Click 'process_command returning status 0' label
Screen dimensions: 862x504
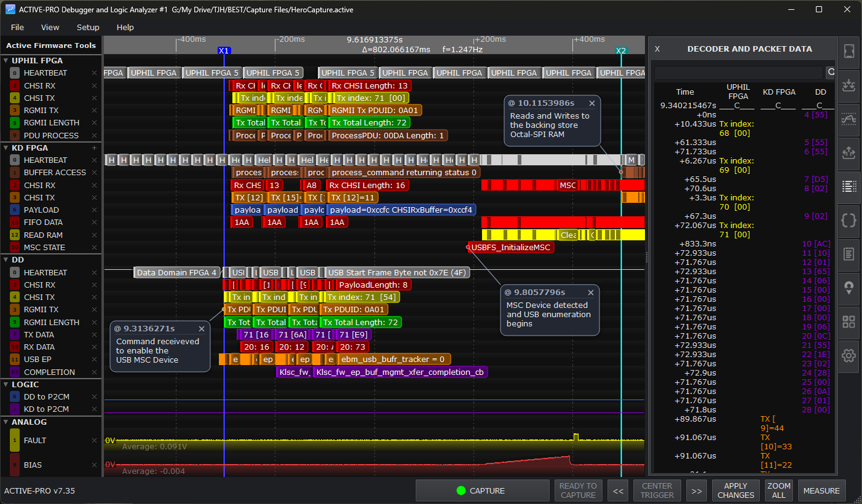[404, 173]
